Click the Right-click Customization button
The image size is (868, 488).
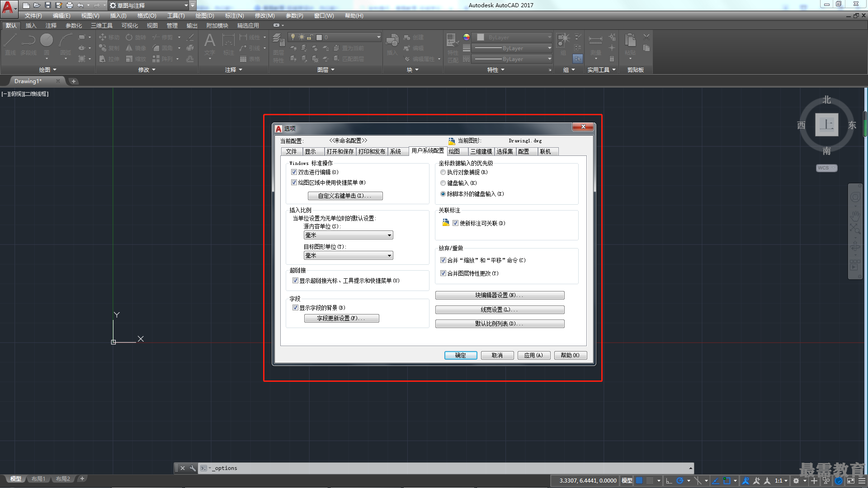(345, 196)
